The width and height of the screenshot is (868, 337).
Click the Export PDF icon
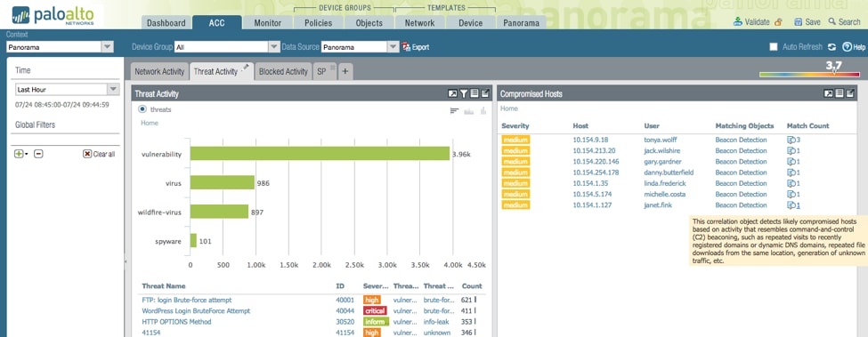click(406, 47)
